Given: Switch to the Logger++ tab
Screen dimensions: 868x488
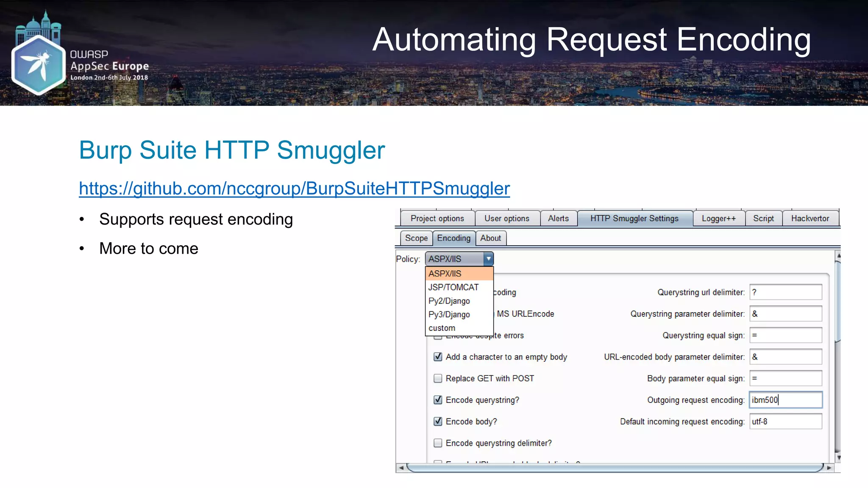Looking at the screenshot, I should point(718,219).
